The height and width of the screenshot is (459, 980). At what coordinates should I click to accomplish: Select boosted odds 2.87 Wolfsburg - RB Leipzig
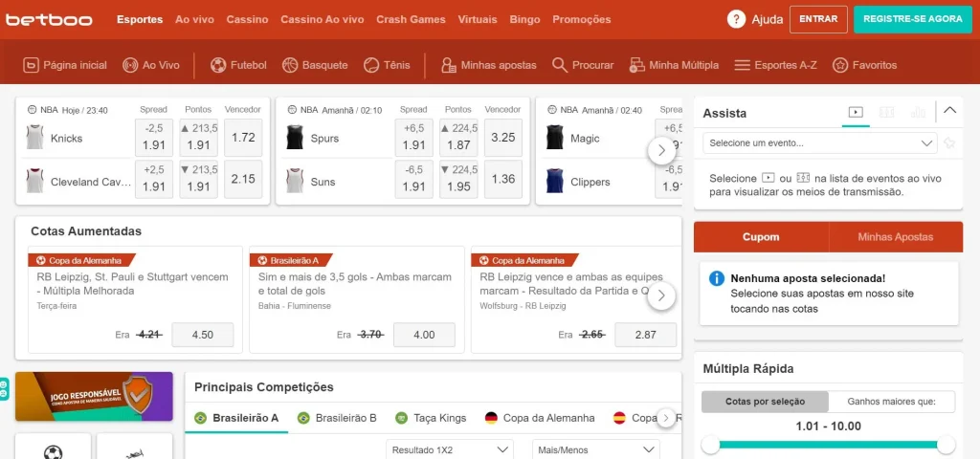[x=646, y=335]
